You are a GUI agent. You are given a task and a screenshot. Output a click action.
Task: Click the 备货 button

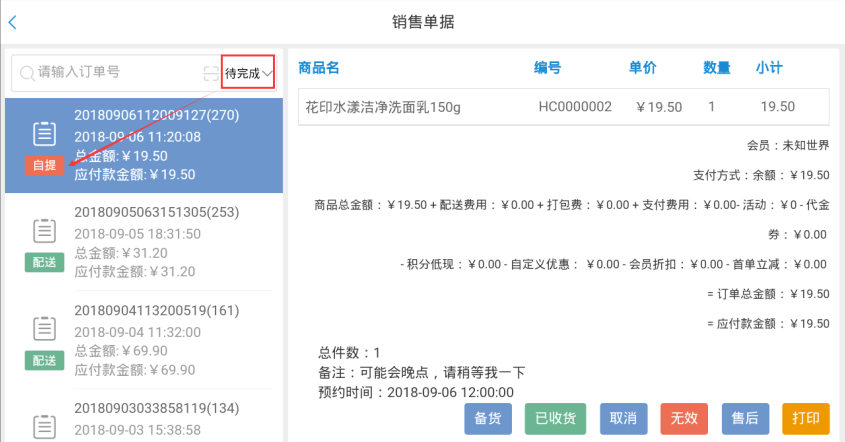click(488, 418)
